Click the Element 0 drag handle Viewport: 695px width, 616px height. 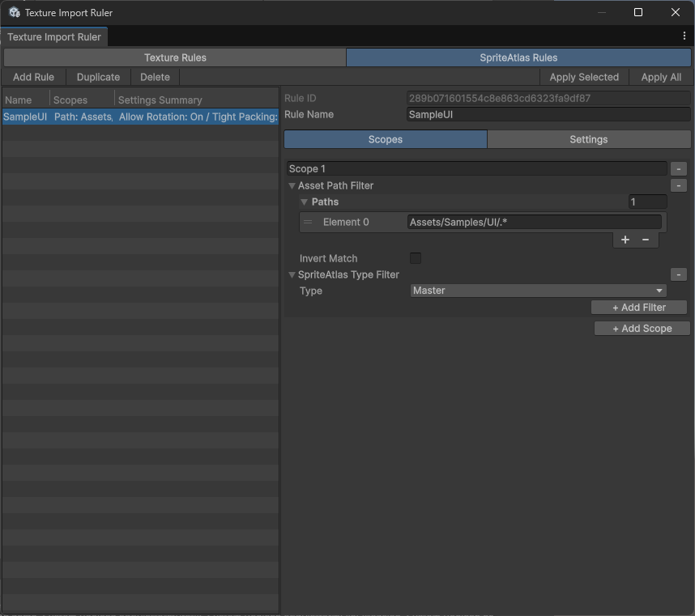pyautogui.click(x=308, y=222)
